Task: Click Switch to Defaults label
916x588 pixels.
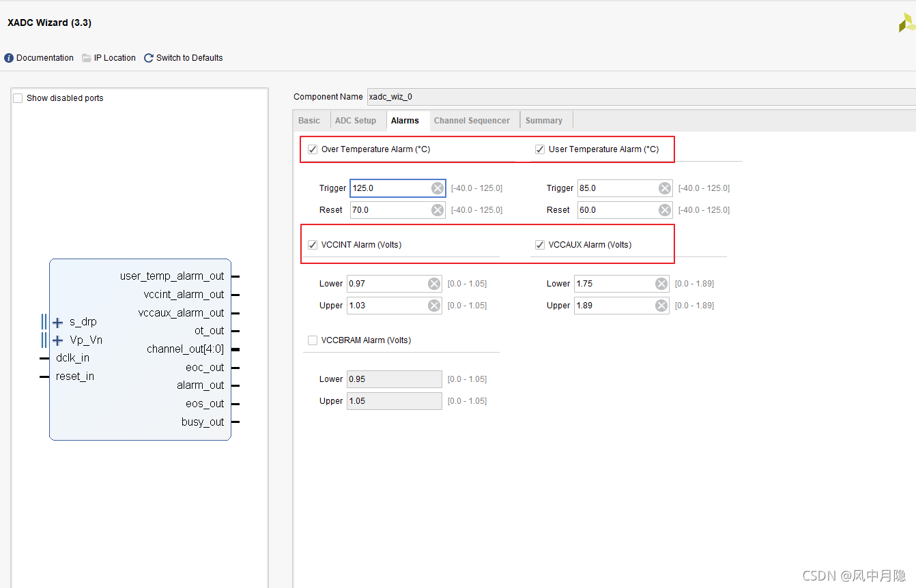Action: (190, 58)
